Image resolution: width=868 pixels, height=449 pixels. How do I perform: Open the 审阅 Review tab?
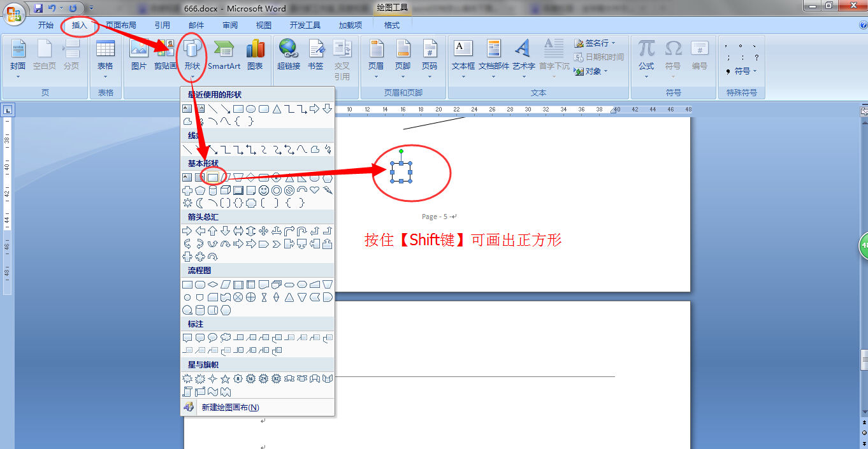[x=230, y=25]
